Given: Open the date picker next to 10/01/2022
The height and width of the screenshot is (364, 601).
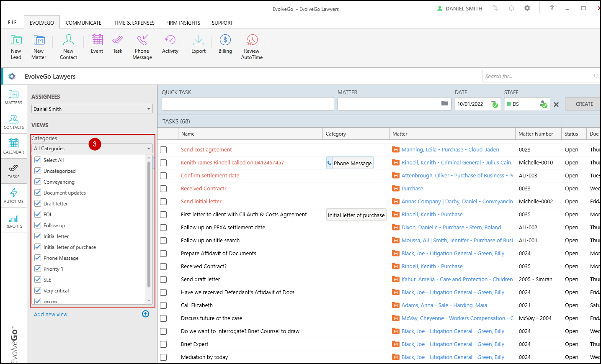Looking at the screenshot, I should point(494,104).
